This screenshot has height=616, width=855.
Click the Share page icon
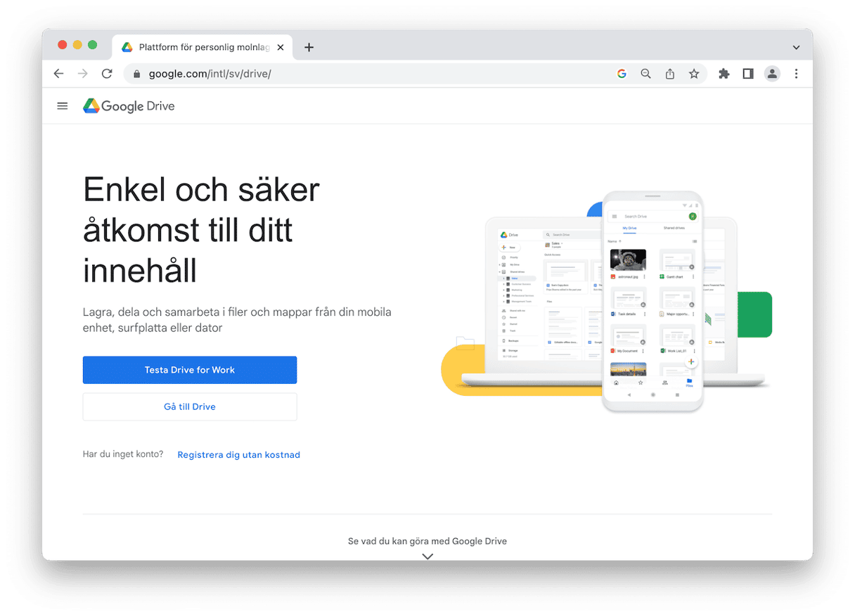point(670,74)
